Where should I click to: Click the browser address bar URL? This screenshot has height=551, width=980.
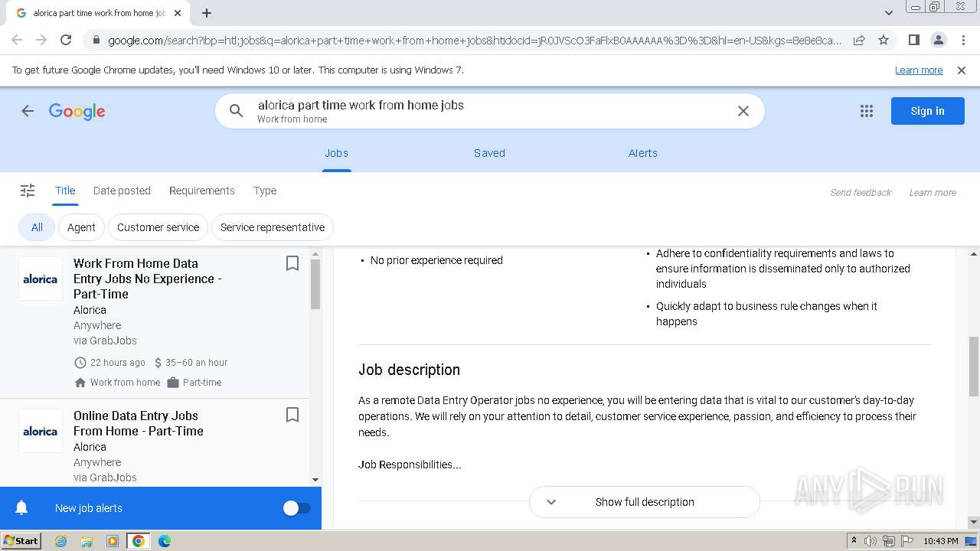(x=474, y=40)
